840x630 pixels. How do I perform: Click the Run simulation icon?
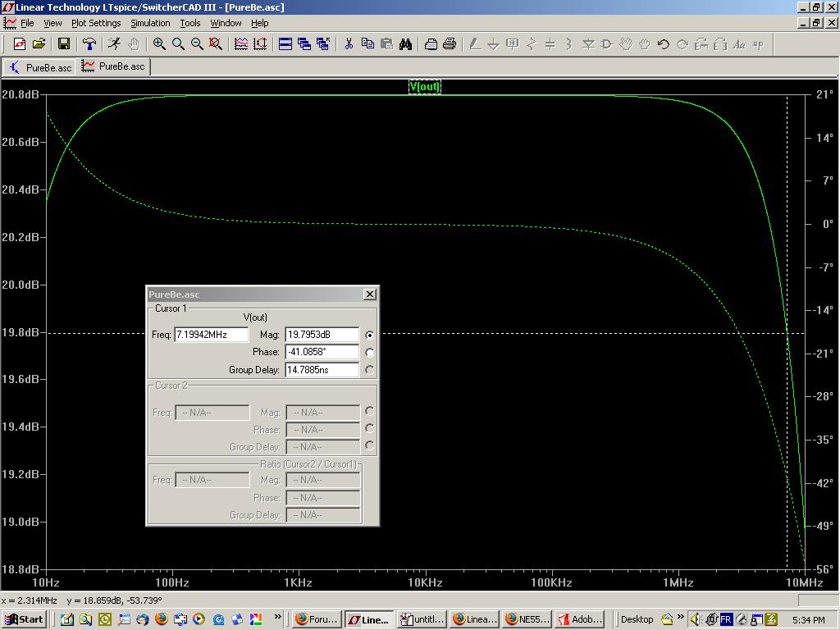tap(114, 44)
